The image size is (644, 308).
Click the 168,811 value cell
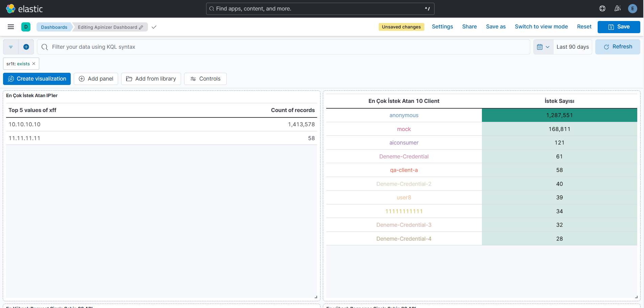559,129
